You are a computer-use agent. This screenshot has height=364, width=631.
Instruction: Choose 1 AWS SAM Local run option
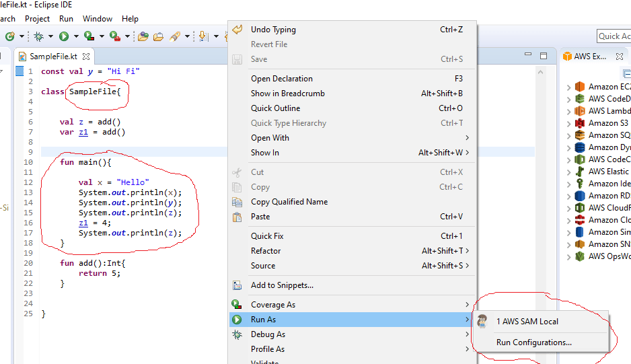click(x=540, y=322)
